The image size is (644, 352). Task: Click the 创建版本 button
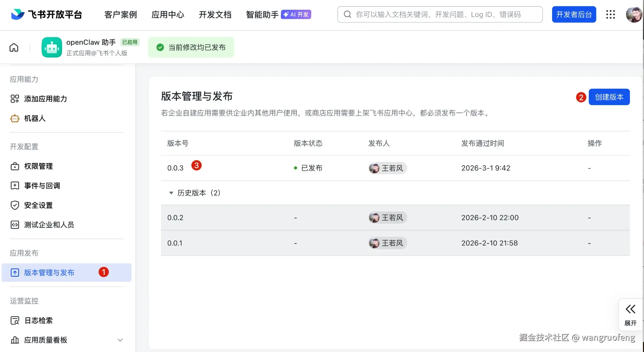609,97
